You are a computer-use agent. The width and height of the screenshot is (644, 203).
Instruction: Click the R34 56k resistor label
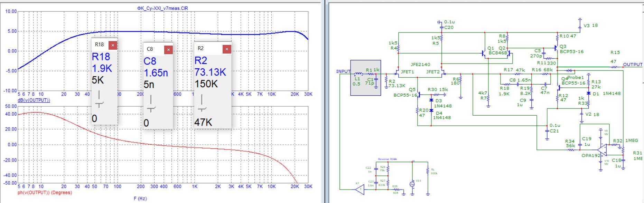click(570, 144)
